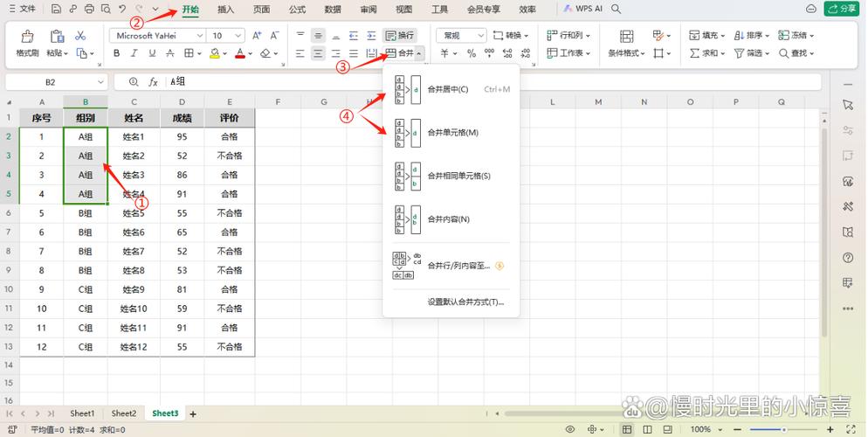Viewport: 868px width, 437px height.
Task: Apply the red font color A
Action: 239,53
